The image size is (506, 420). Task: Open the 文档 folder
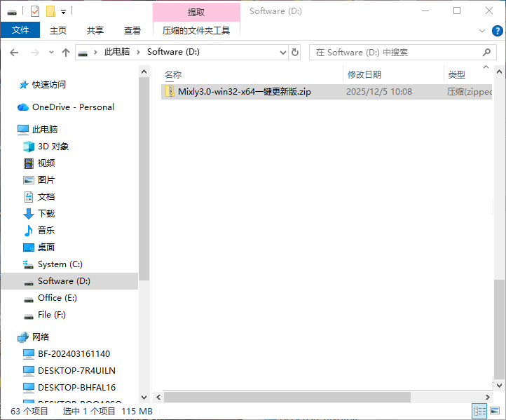[x=46, y=197]
